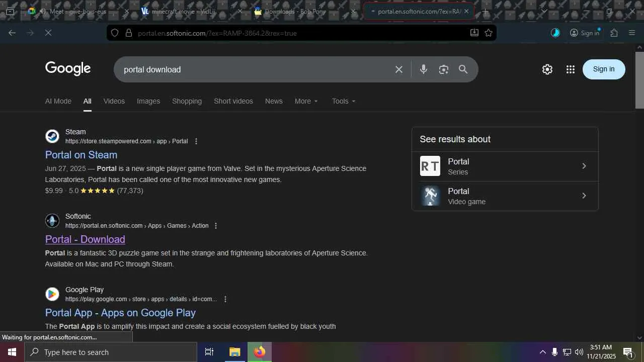Select the Shopping search tab
Image resolution: width=644 pixels, height=362 pixels.
pyautogui.click(x=187, y=101)
